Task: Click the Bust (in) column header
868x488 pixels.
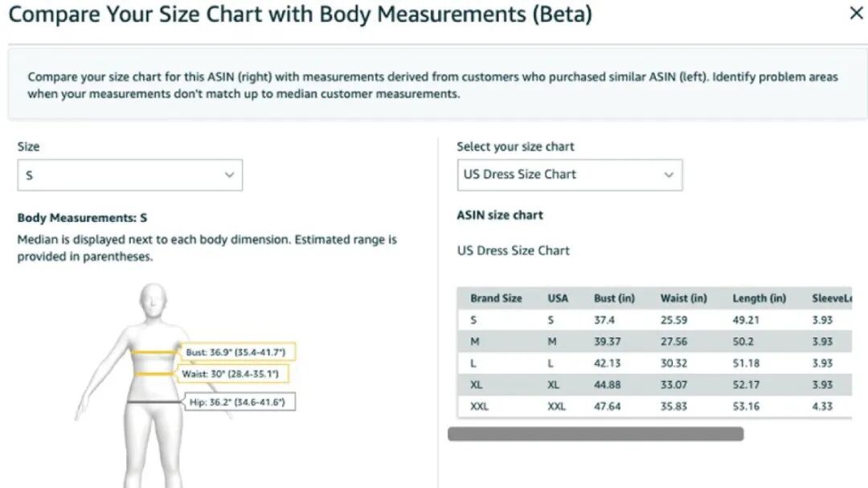Action: [614, 298]
